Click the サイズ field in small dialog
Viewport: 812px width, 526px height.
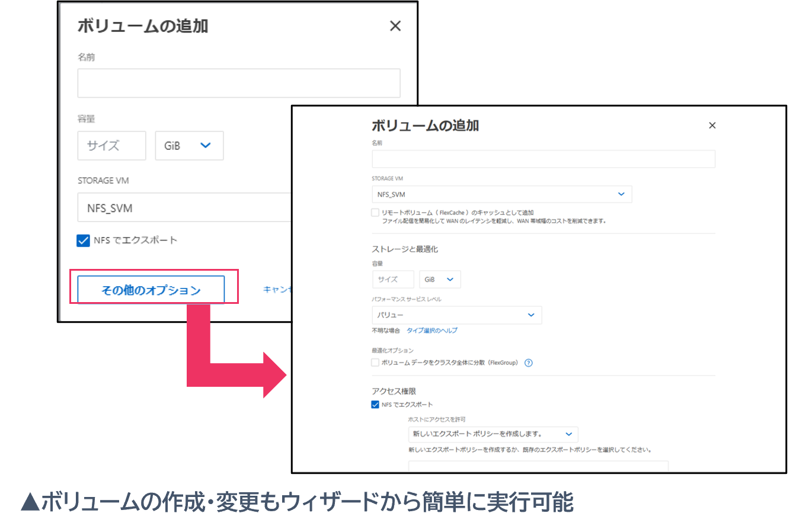(111, 146)
